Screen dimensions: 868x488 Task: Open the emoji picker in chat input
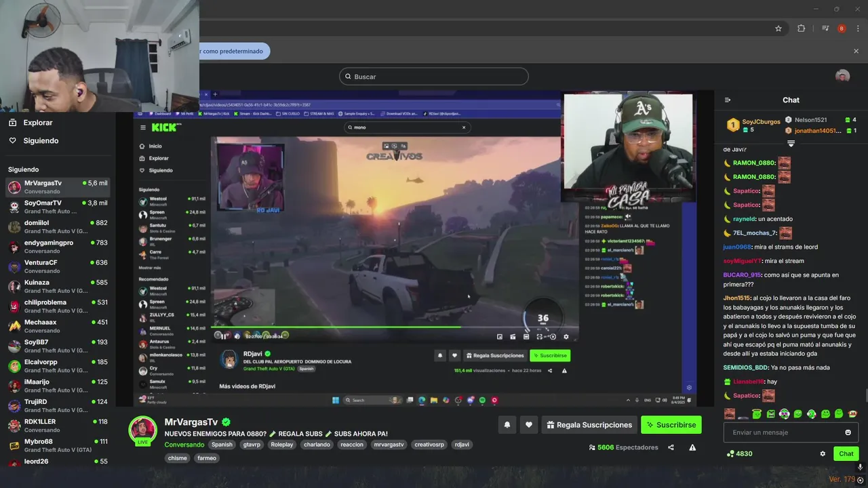point(848,432)
